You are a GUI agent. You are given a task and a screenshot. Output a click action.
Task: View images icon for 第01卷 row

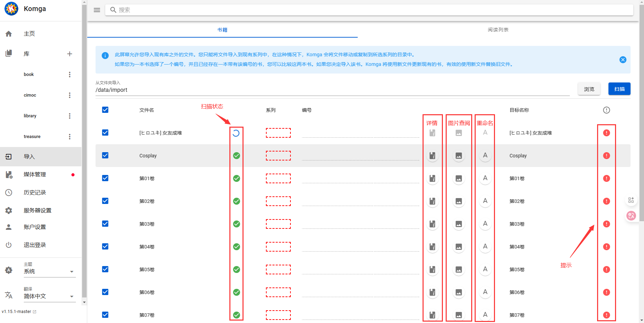(x=458, y=178)
